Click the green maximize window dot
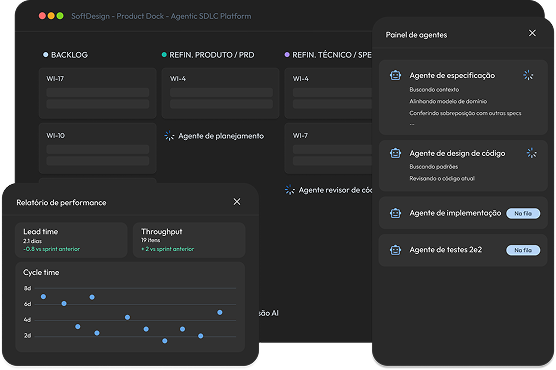556x370 pixels. [x=60, y=16]
